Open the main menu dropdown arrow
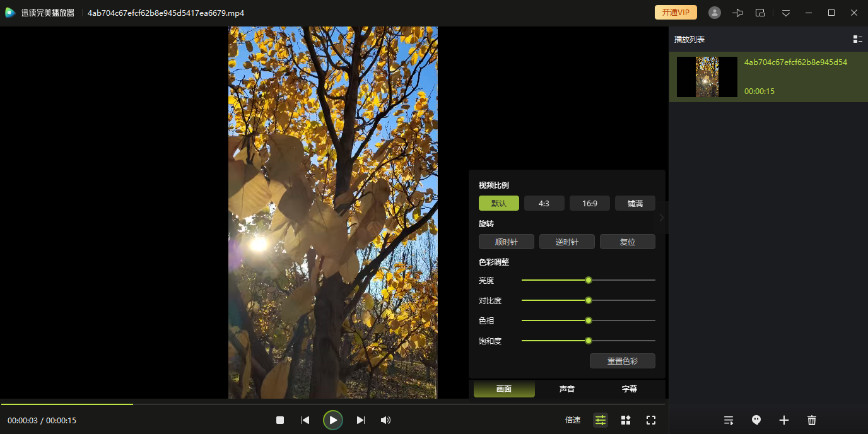Image resolution: width=868 pixels, height=434 pixels. 786,13
